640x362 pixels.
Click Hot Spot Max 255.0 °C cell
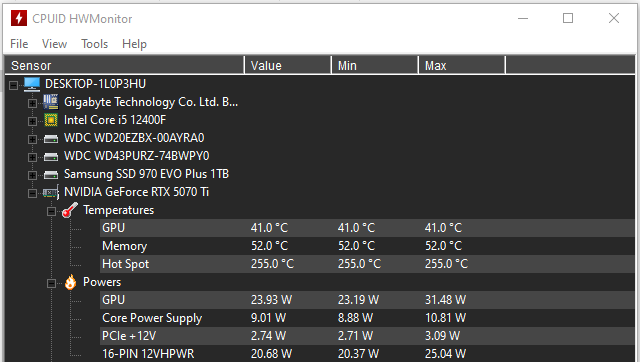(446, 264)
